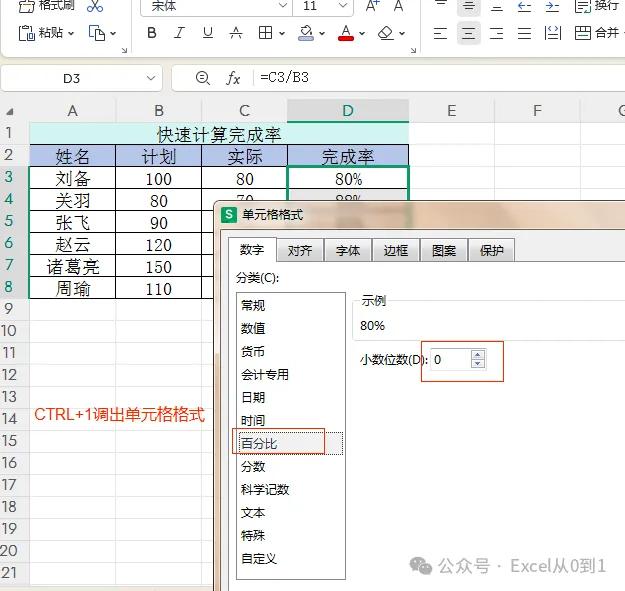Viewport: 625px width, 591px height.
Task: Select the 会计专用 category
Action: [291, 374]
